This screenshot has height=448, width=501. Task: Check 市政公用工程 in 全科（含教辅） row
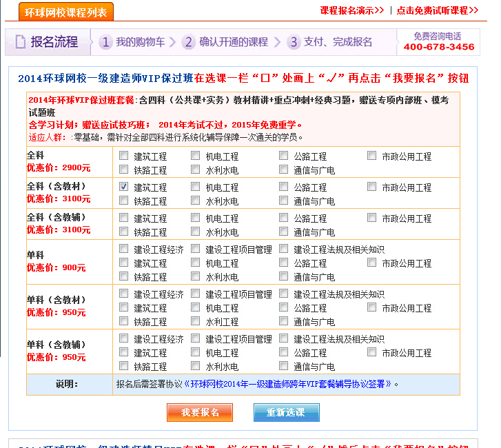pos(371,218)
